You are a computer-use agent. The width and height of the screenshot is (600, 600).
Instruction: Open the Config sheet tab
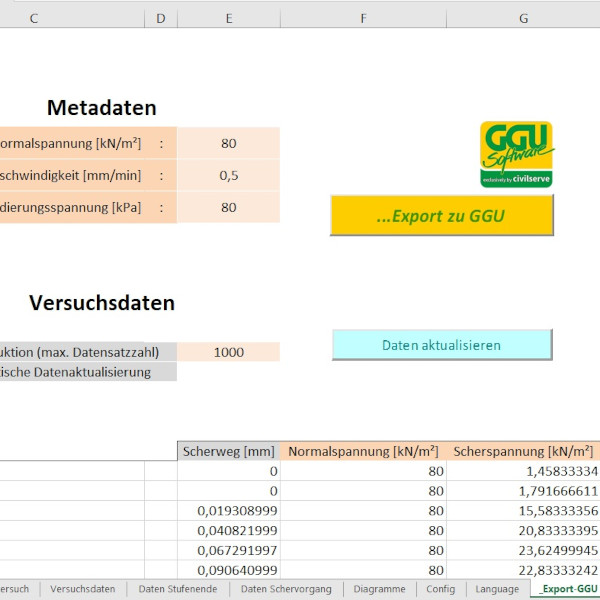[440, 589]
